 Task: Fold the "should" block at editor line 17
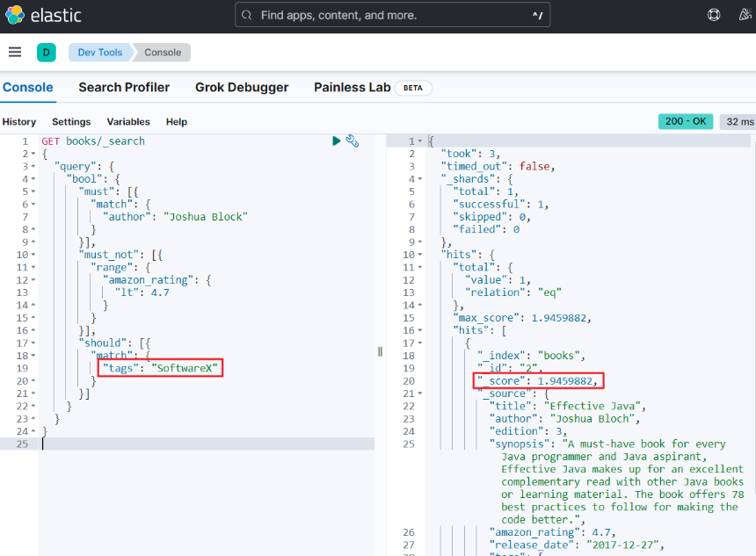[33, 343]
